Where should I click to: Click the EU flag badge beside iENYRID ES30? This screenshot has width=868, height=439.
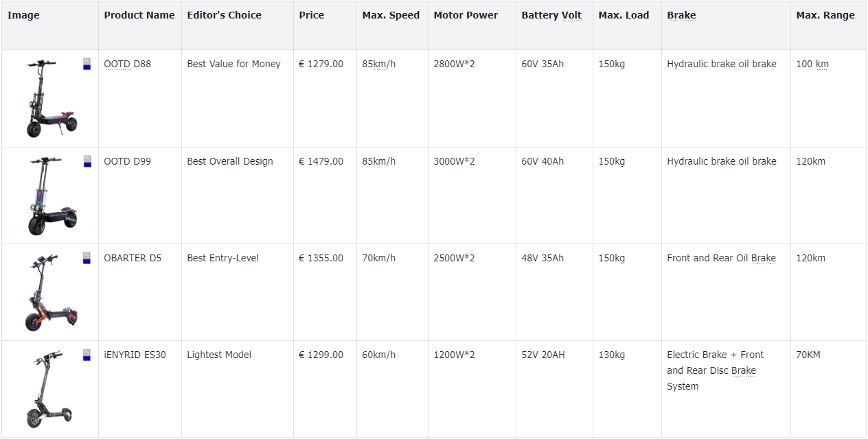(x=87, y=355)
